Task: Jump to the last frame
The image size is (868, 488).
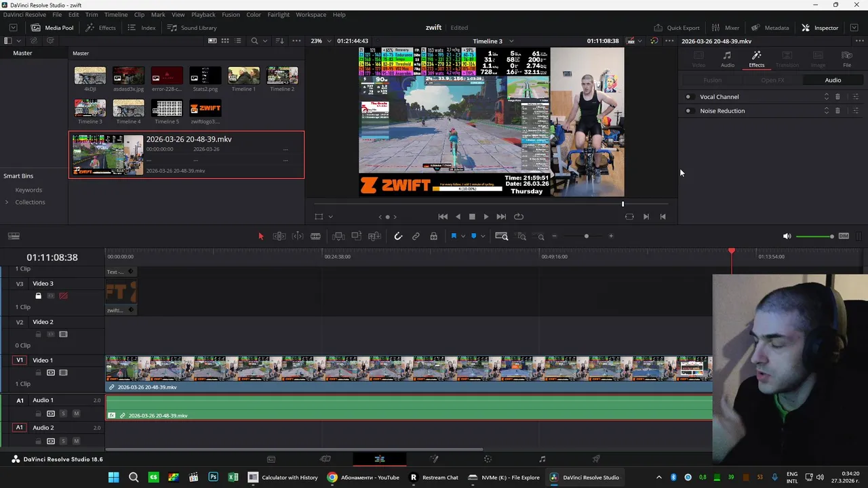Action: click(x=501, y=217)
